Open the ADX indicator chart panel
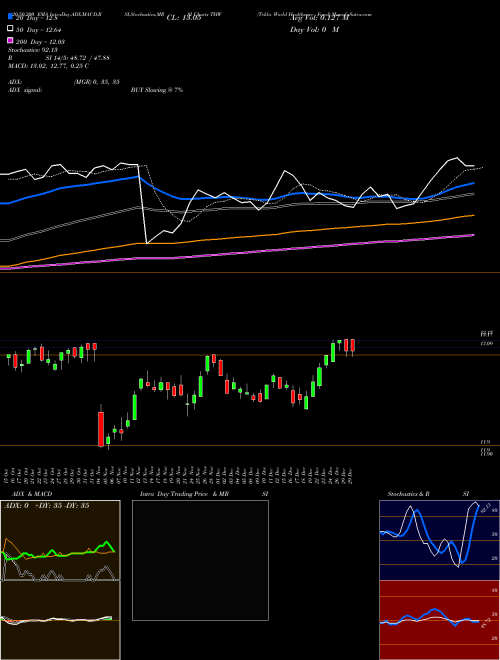 point(60,540)
